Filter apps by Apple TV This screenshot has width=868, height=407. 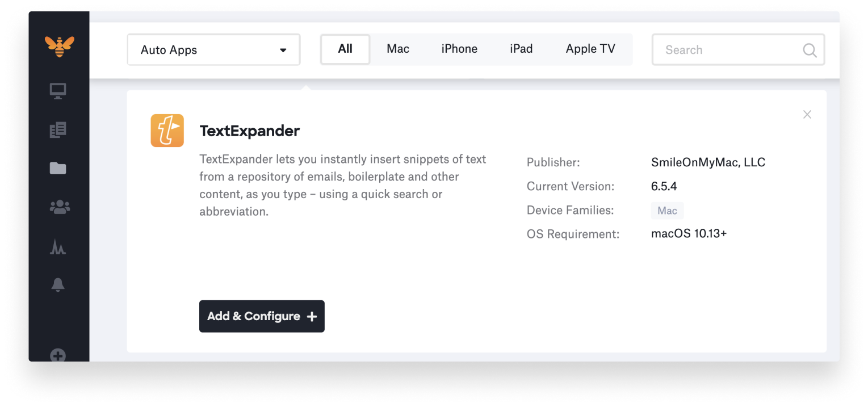point(590,49)
